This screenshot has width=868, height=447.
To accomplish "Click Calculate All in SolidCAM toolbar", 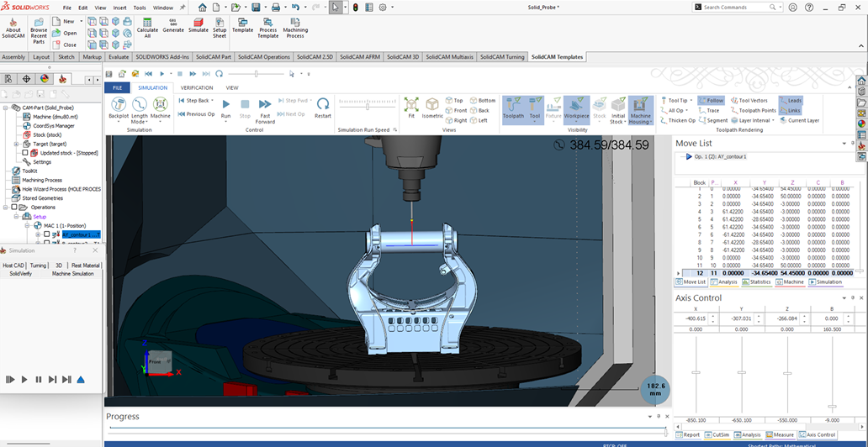I will pyautogui.click(x=147, y=28).
